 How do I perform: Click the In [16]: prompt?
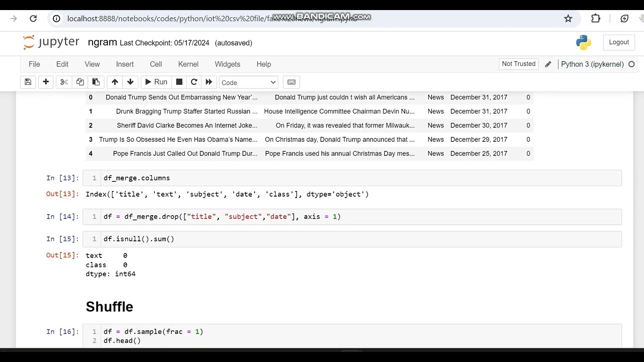[63, 332]
